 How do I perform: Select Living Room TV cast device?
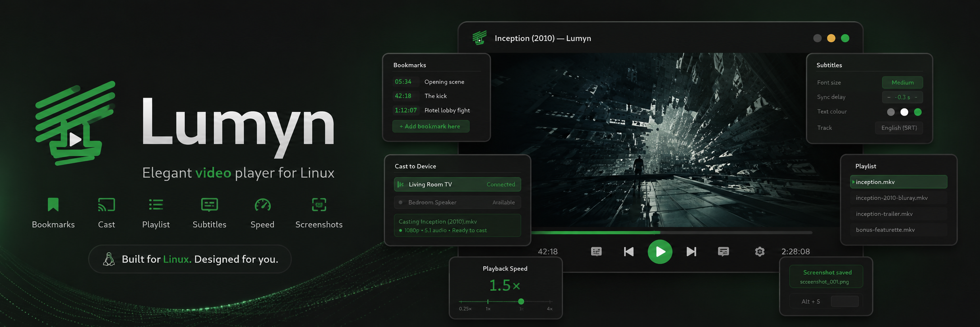click(458, 184)
